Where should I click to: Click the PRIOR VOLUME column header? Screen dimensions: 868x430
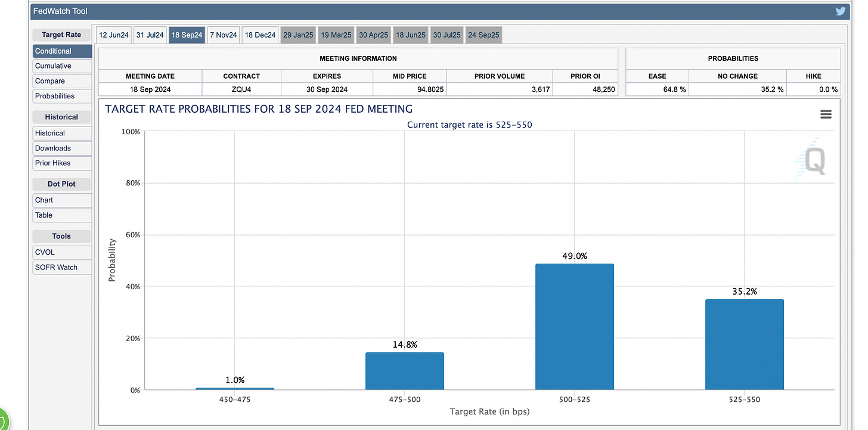click(x=500, y=76)
